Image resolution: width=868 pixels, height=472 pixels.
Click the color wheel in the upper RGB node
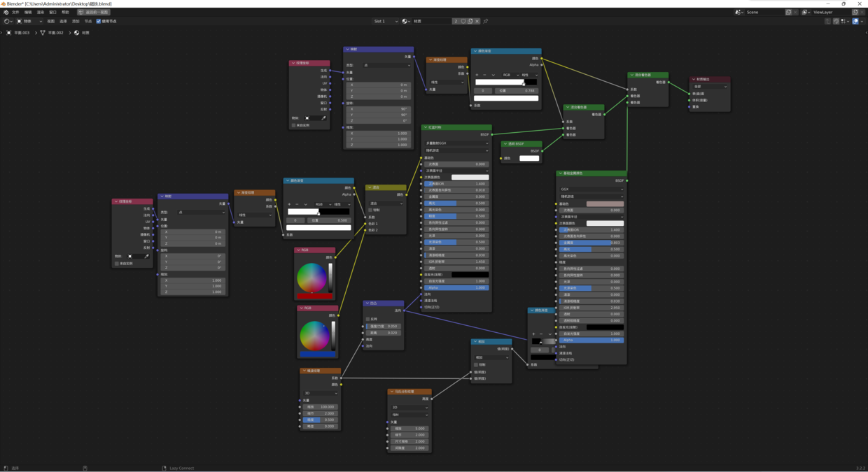tap(311, 278)
